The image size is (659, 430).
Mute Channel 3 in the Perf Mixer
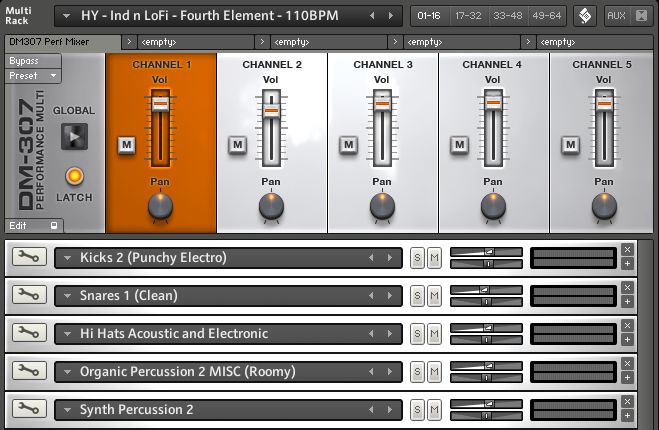click(x=348, y=145)
